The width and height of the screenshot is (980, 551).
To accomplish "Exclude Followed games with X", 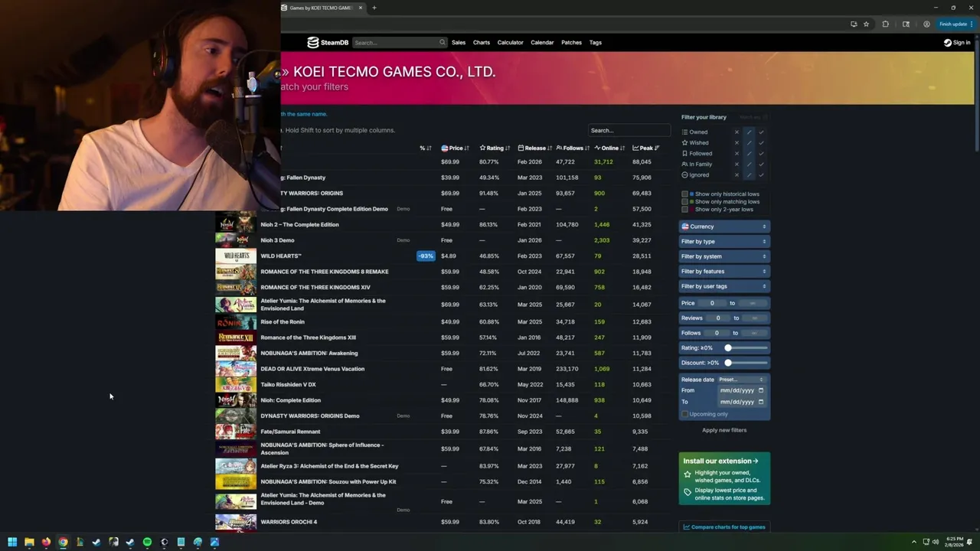I will tap(737, 153).
